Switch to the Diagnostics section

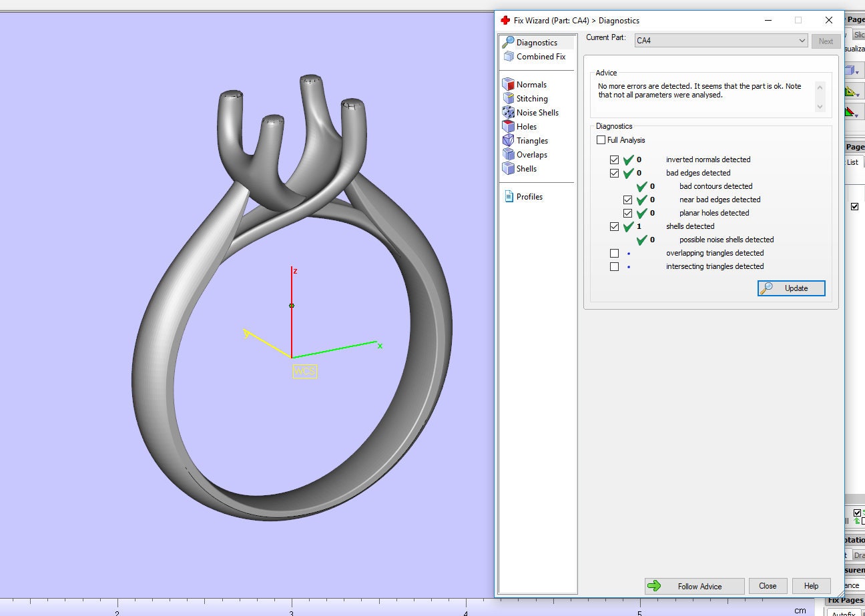[536, 42]
